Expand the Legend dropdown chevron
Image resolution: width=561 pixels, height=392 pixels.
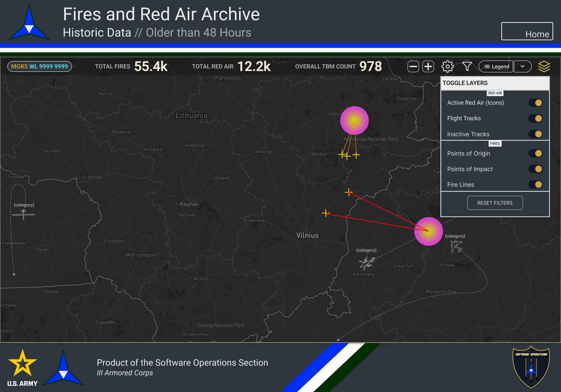522,66
